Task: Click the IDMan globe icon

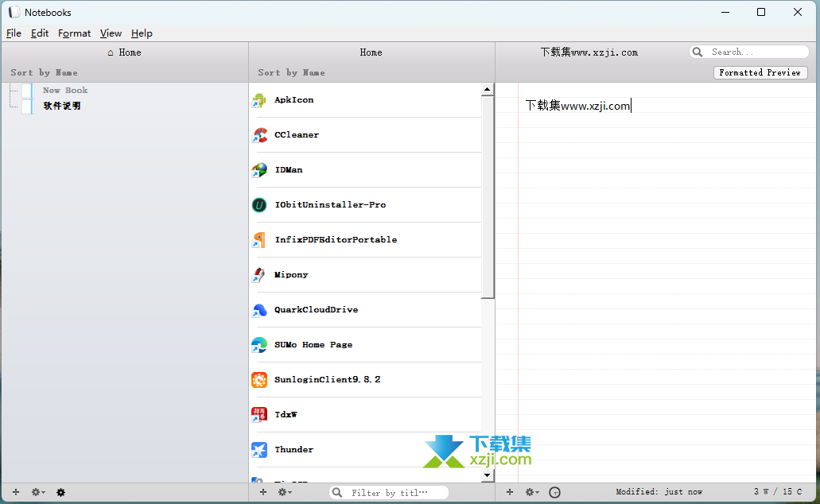Action: (x=258, y=170)
